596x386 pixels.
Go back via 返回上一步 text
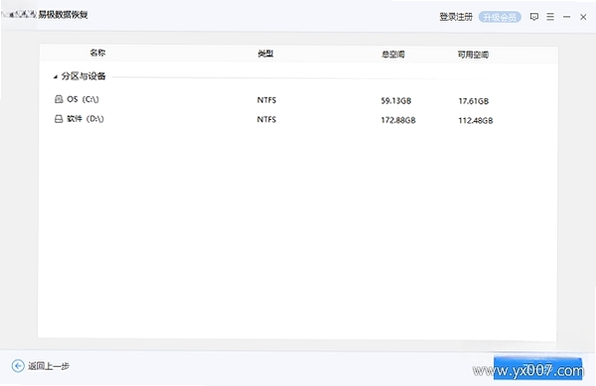pos(49,366)
